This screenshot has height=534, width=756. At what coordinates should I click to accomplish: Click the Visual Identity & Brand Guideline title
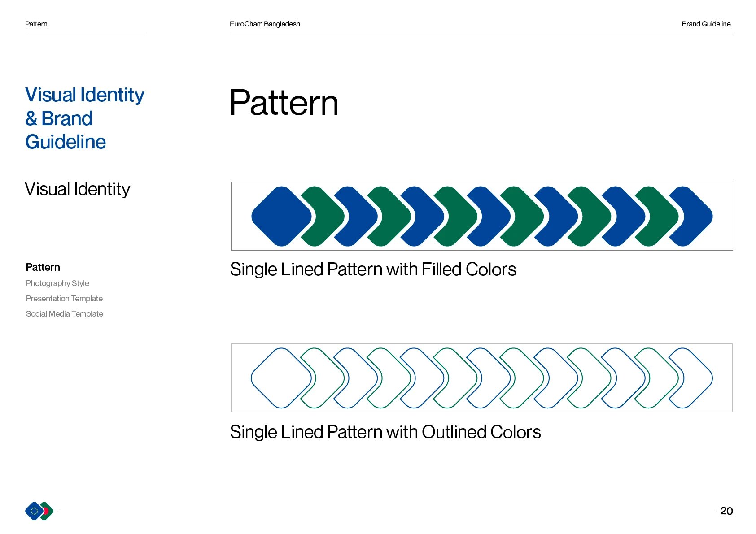tap(84, 118)
